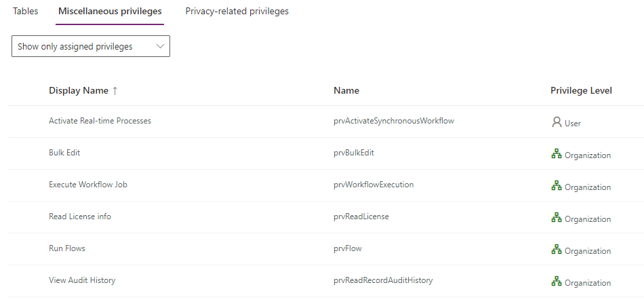Select the Activate Real-time Processes row

pyautogui.click(x=100, y=121)
